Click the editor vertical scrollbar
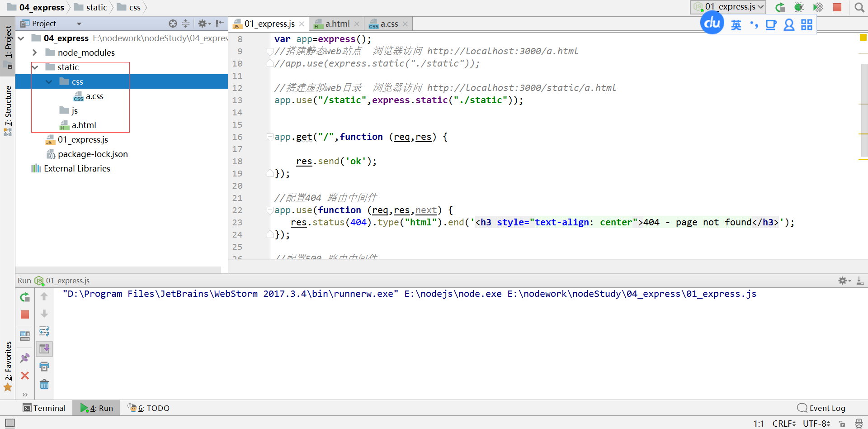 (x=864, y=110)
